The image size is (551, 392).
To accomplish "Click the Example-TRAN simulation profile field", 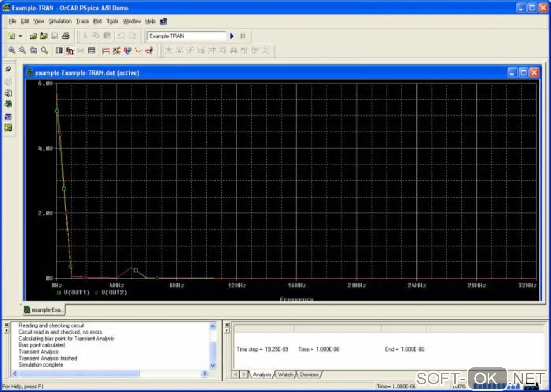I will point(186,36).
